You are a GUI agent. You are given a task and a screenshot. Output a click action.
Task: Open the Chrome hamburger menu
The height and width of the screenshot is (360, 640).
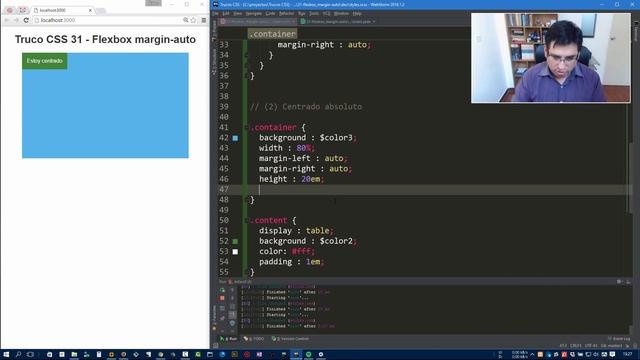coord(204,20)
